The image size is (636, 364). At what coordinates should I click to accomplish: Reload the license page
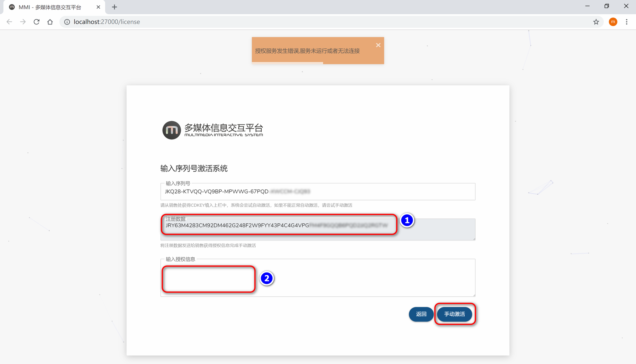coord(37,22)
